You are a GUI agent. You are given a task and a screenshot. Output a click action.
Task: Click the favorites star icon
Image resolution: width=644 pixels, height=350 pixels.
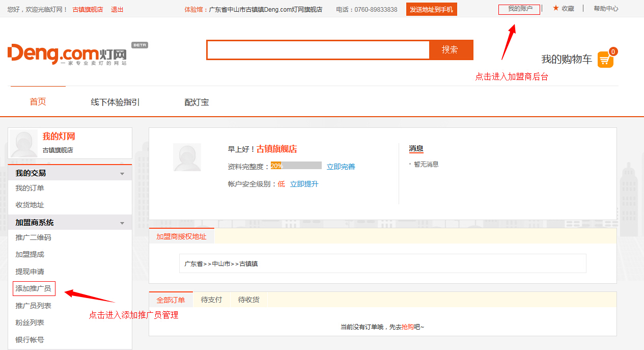556,8
